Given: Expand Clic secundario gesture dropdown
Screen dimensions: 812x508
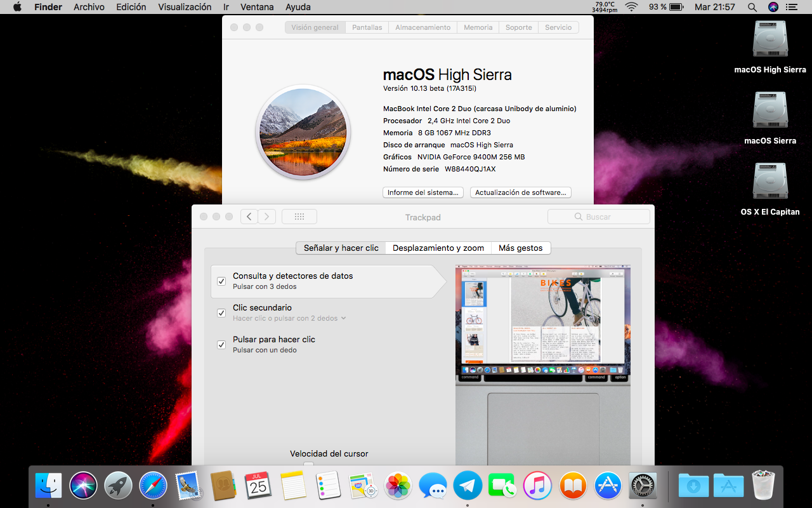Looking at the screenshot, I should point(289,318).
